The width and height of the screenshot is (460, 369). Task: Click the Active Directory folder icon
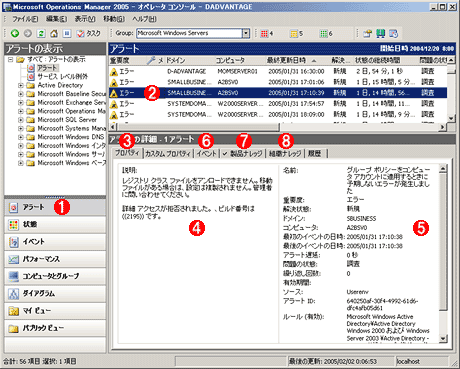click(31, 85)
